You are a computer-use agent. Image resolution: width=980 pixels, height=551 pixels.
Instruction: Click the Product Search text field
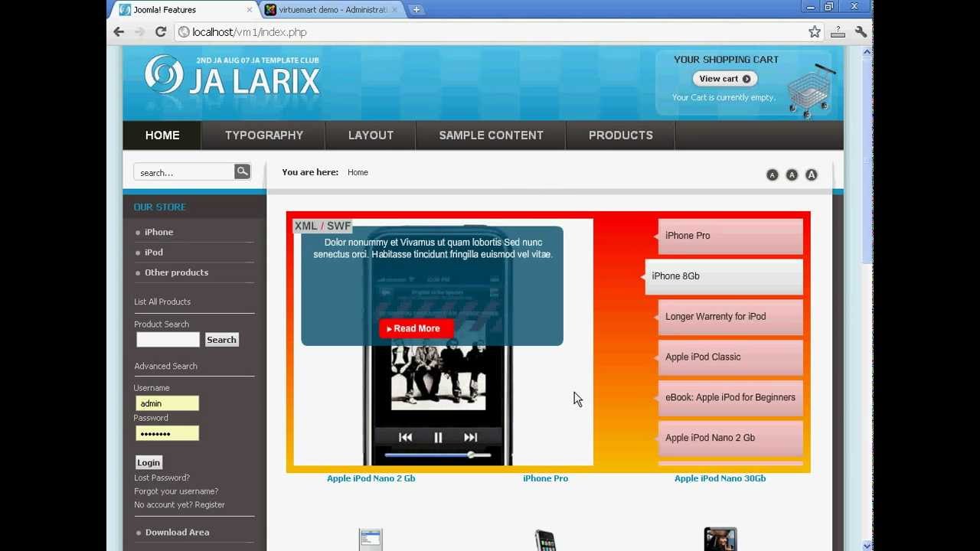(168, 340)
